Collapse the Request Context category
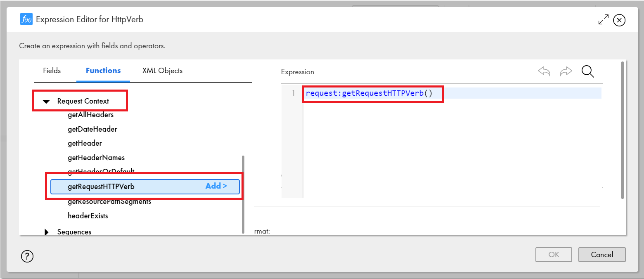The width and height of the screenshot is (644, 279). click(46, 102)
